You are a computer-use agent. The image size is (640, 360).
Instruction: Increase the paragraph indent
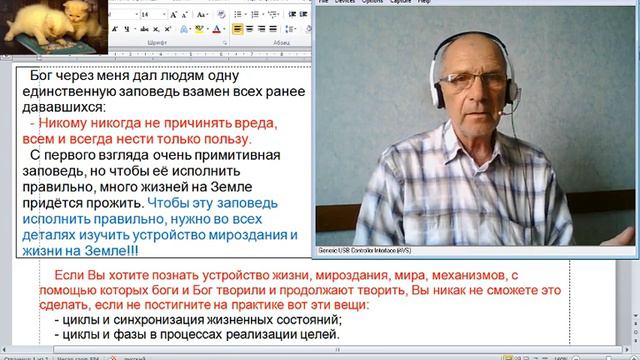[x=304, y=15]
